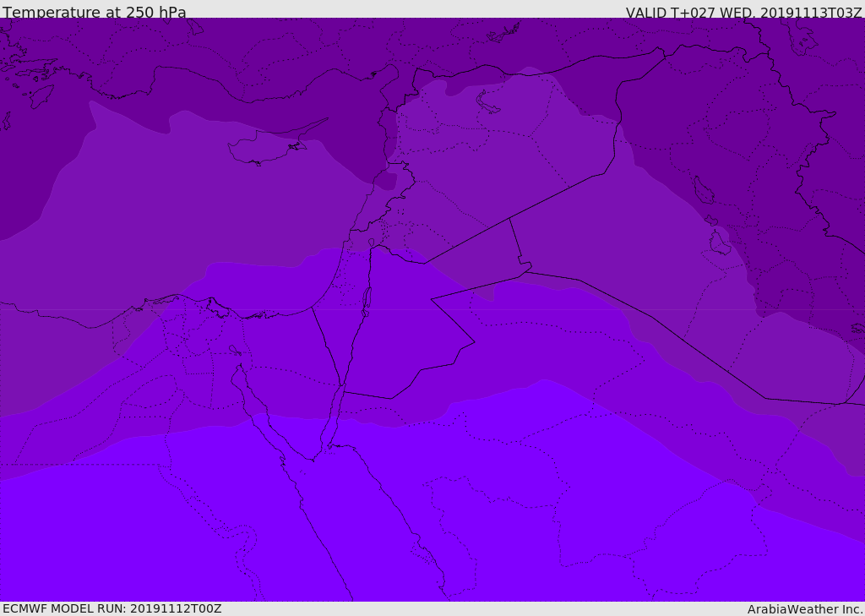Click the lake outline in northern Syria

pos(488,101)
